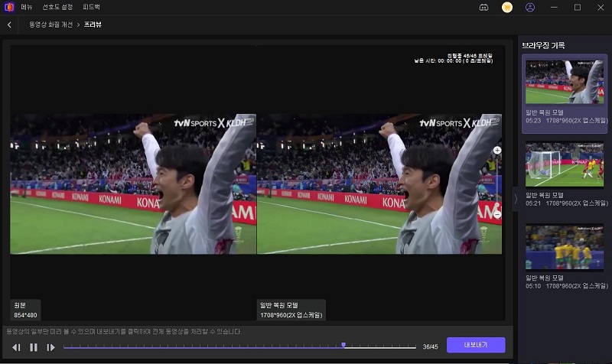The image size is (612, 364).
Task: Pause the preview playback
Action: [34, 347]
